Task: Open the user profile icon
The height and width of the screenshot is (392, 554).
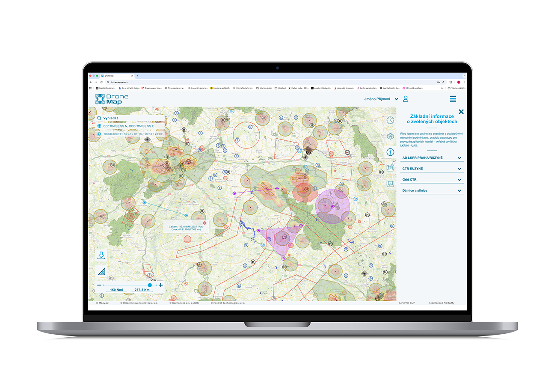Action: 406,99
